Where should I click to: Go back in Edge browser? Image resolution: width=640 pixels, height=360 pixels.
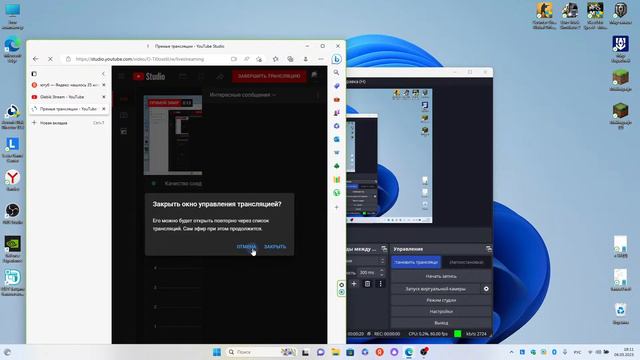coord(36,59)
